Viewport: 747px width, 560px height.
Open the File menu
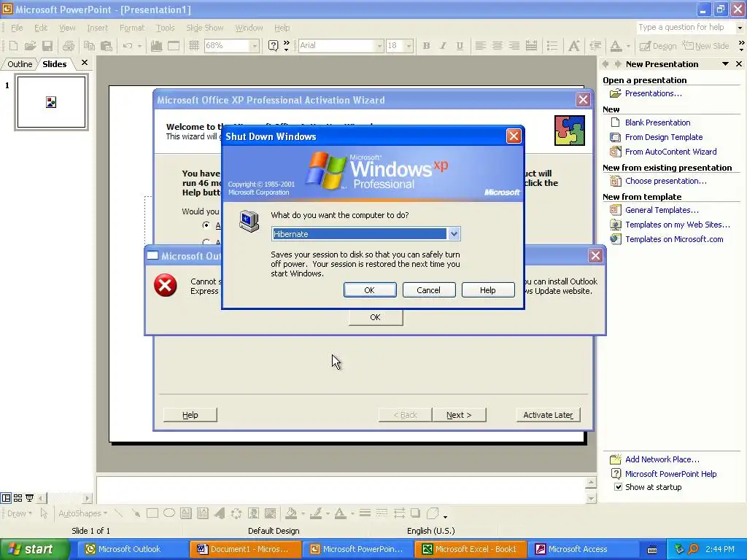[17, 28]
